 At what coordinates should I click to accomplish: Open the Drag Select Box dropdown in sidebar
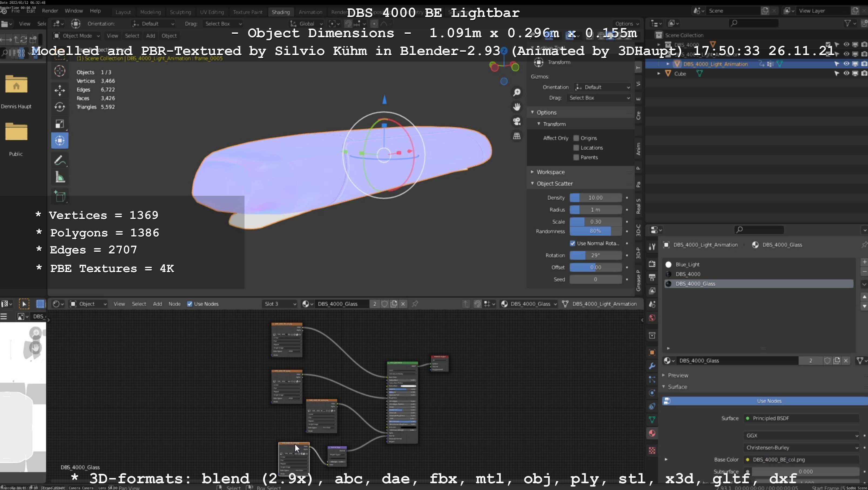click(x=599, y=98)
